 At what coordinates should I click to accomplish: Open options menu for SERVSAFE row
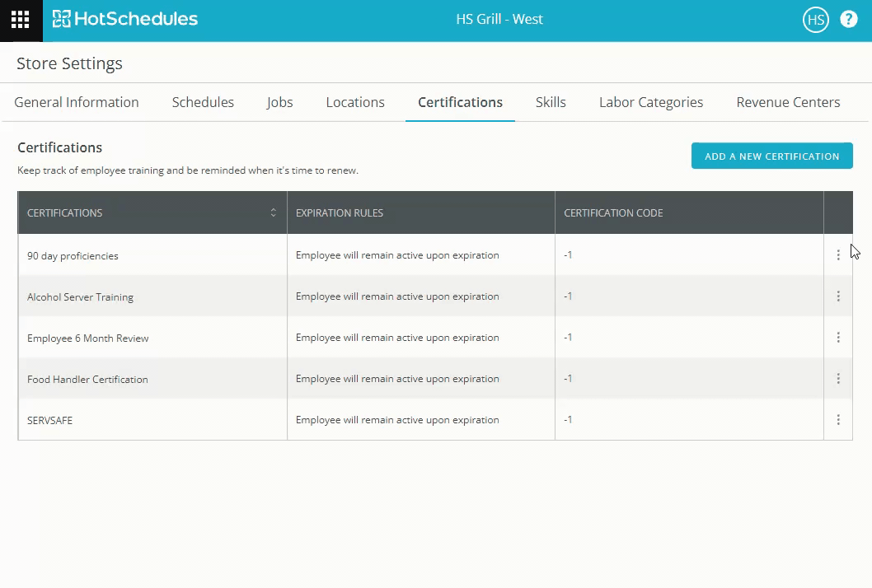pyautogui.click(x=838, y=420)
